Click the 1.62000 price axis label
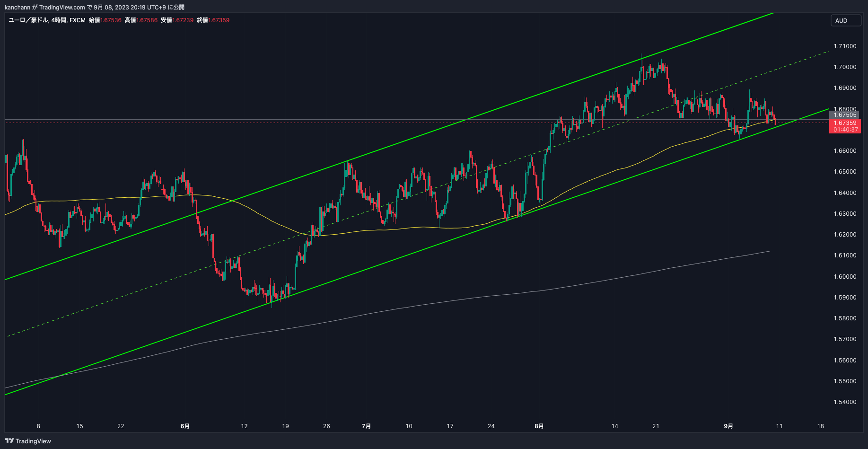The width and height of the screenshot is (868, 449). point(845,234)
